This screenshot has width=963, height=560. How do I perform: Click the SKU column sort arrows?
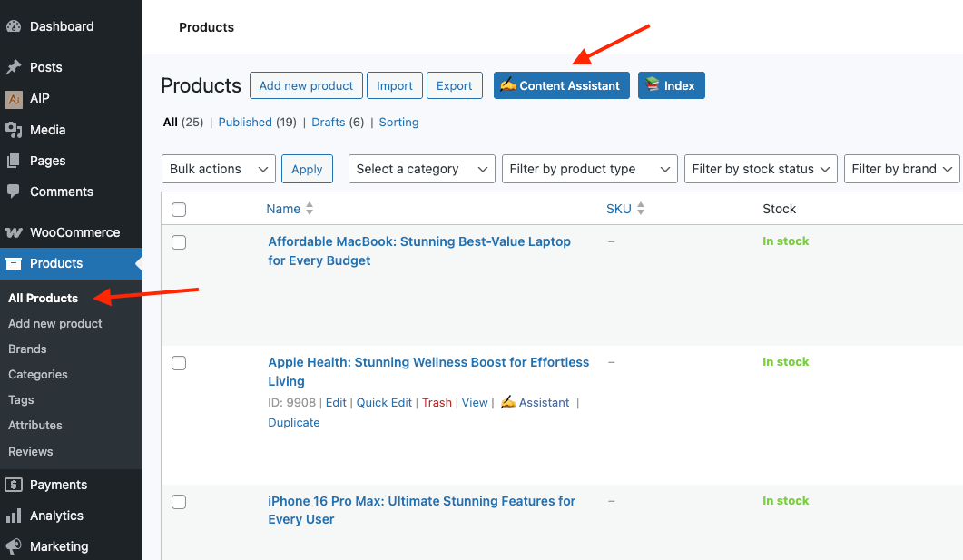[x=641, y=209]
